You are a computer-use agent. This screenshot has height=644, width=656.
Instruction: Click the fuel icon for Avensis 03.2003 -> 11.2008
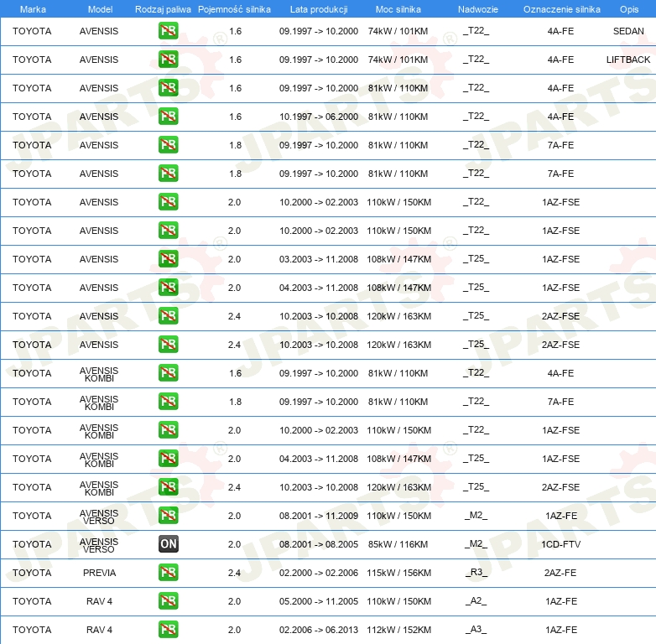click(168, 259)
